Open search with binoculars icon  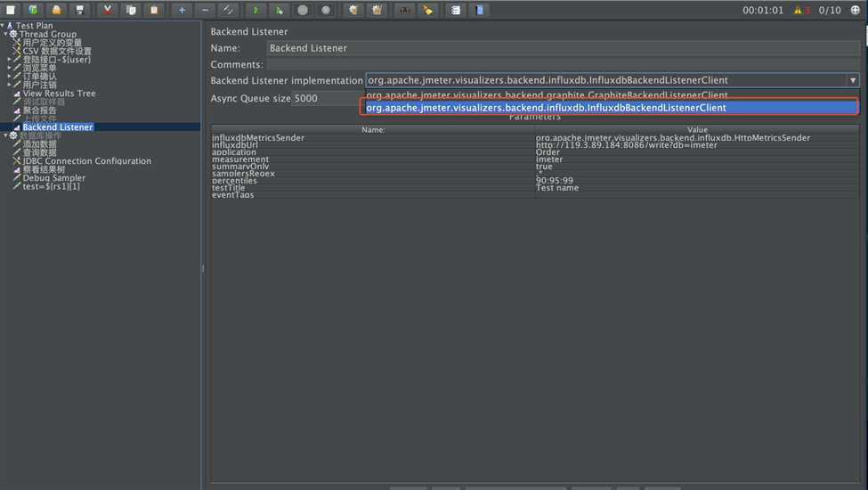405,10
